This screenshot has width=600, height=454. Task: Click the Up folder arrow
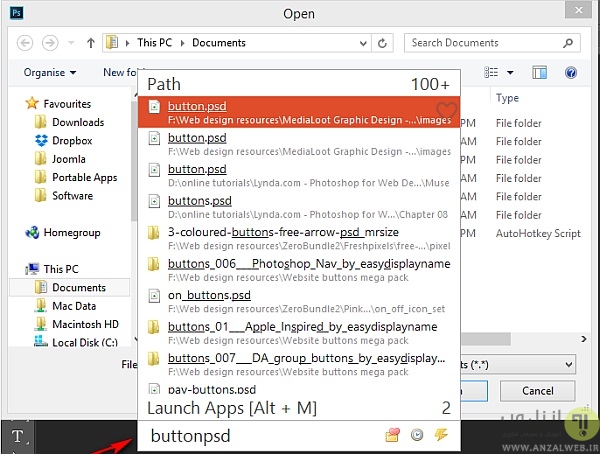pyautogui.click(x=91, y=43)
